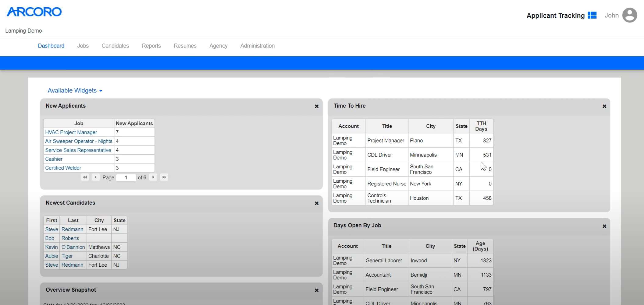
Task: Close the Overview Snapshot widget
Action: coord(316,290)
